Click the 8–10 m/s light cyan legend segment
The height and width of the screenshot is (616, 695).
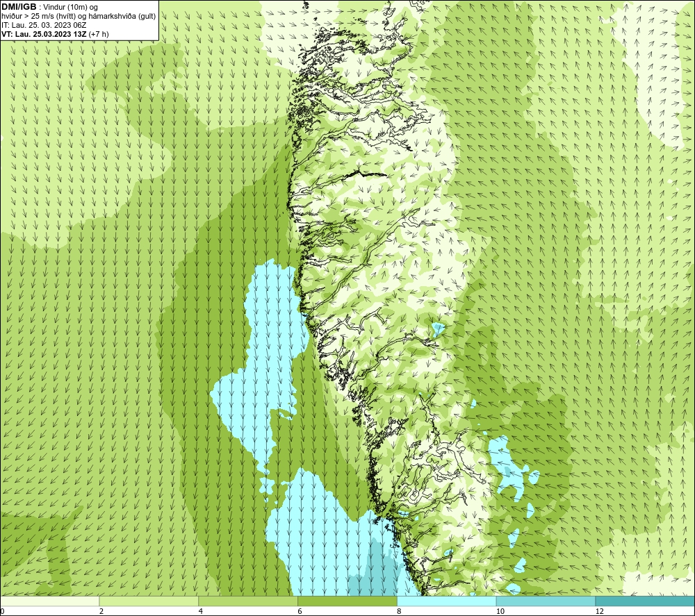(x=447, y=601)
